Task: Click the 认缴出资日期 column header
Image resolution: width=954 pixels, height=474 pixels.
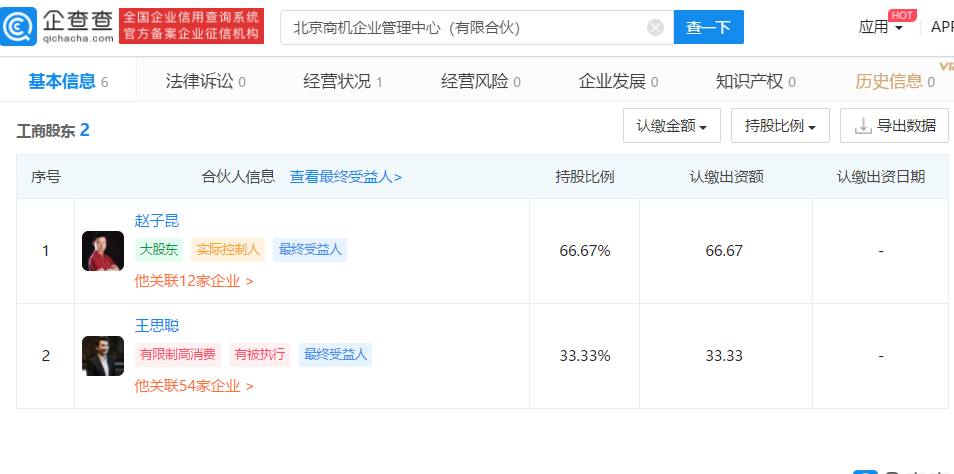Action: tap(881, 177)
